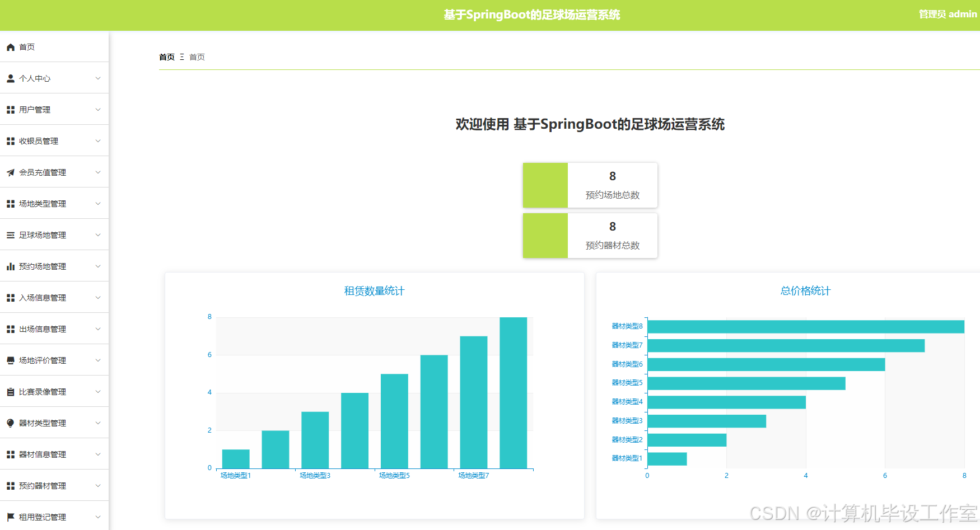Click the person icon for 个人中心
Screen dimensions: 980x530
coord(11,79)
